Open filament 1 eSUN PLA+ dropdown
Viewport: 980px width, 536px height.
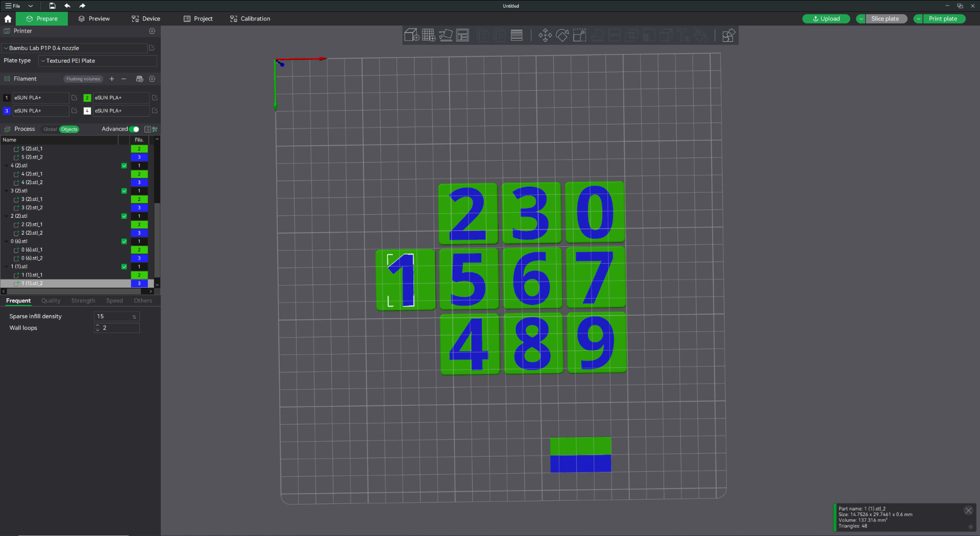click(40, 97)
